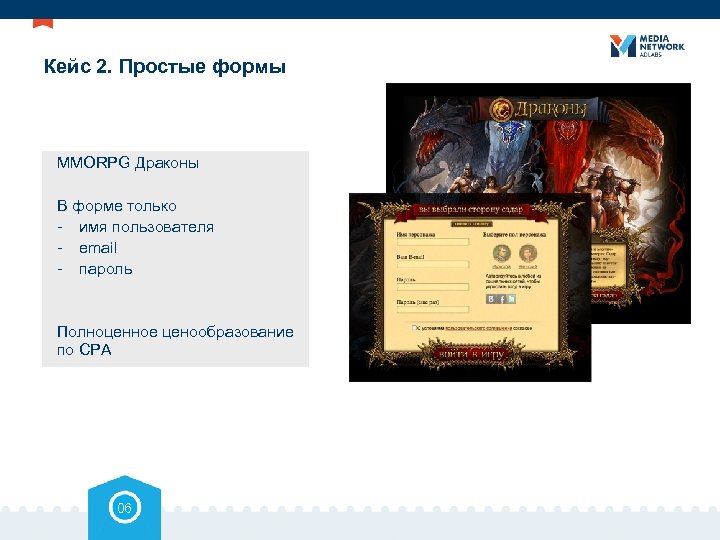Click the red bookmark ribbon at top

pyautogui.click(x=43, y=23)
